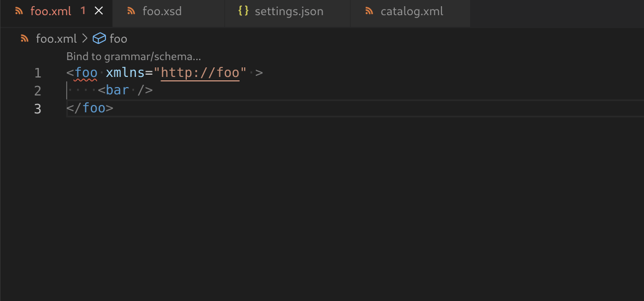Open the settings.json tab
Image resolution: width=644 pixels, height=301 pixels.
click(288, 11)
